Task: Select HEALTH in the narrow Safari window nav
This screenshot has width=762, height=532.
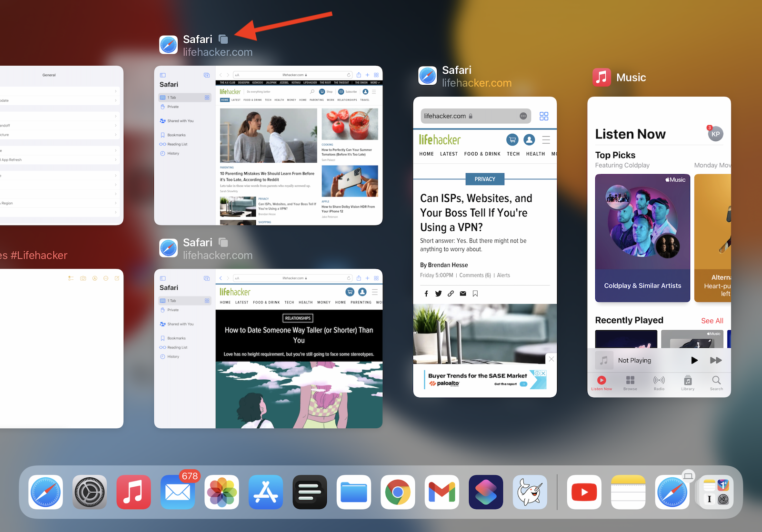Action: click(535, 154)
